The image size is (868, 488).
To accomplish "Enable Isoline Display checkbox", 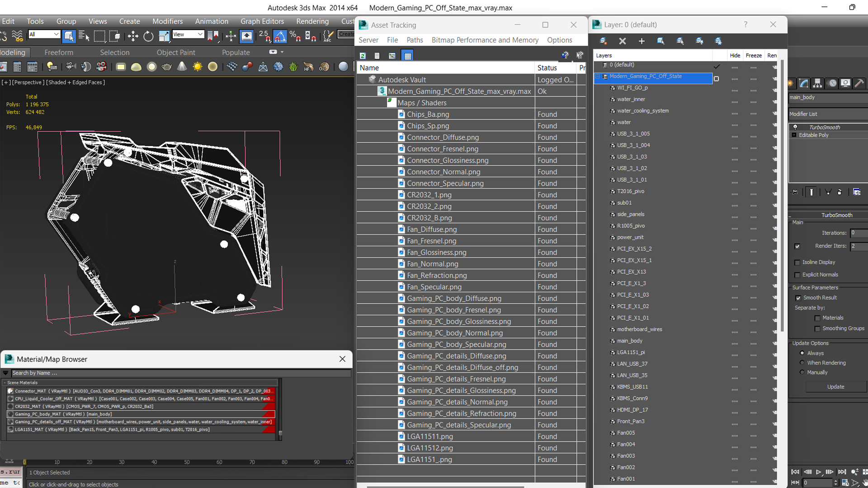I will (797, 263).
